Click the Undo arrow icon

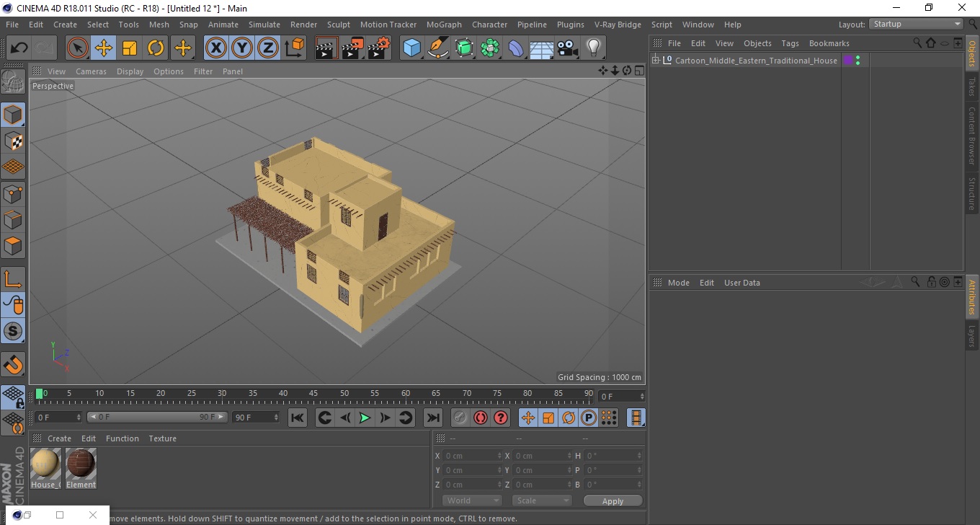pos(19,48)
